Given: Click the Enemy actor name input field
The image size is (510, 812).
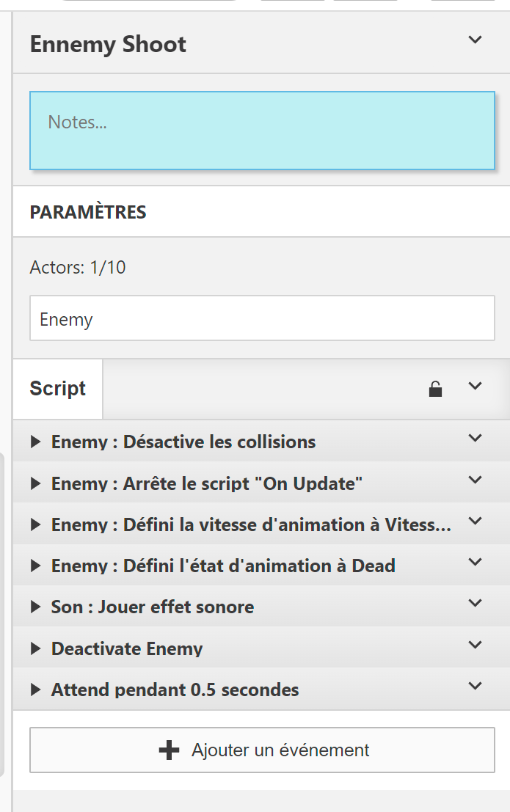Looking at the screenshot, I should [x=262, y=318].
